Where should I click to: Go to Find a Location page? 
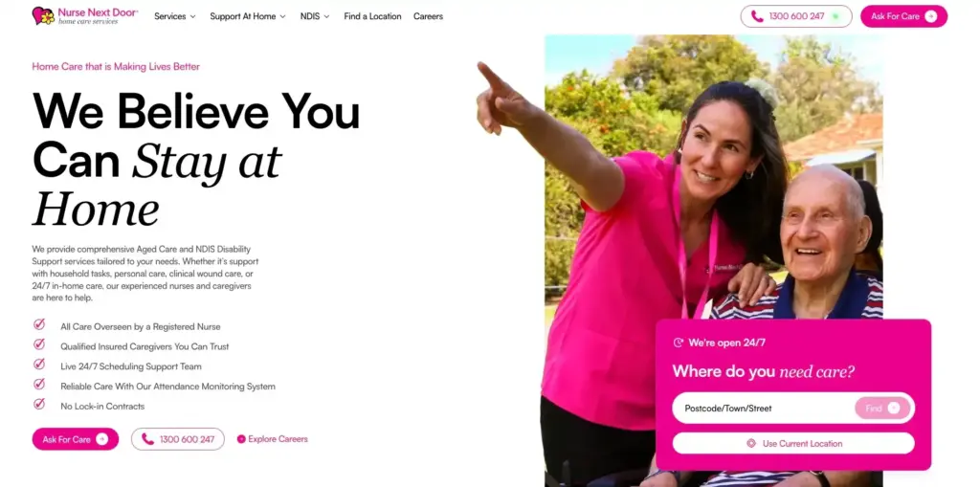coord(372,16)
